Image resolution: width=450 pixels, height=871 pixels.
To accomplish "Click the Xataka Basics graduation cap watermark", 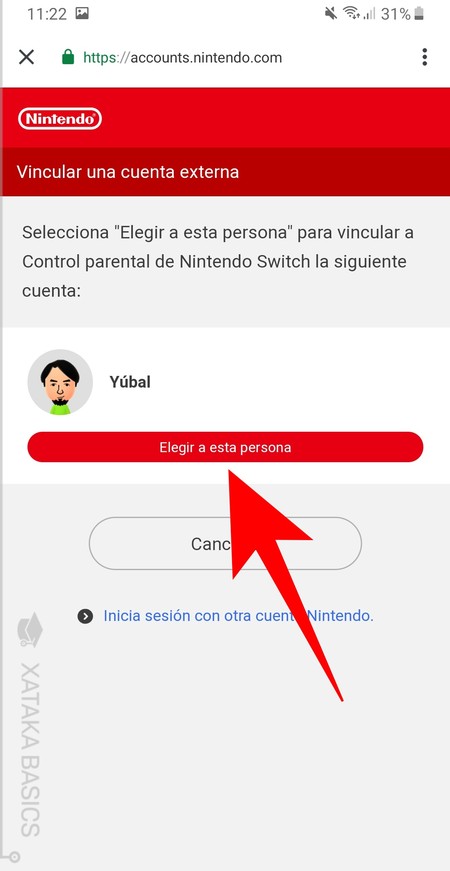I will pos(30,629).
